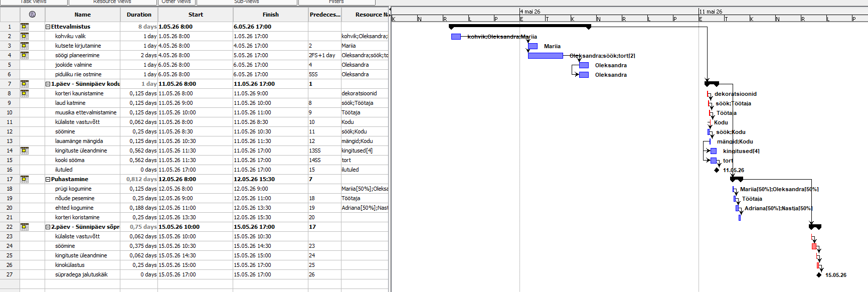Screen dimensions: 868x292
Task: Collapse the Ettevalmistus summary task
Action: pos(48,27)
